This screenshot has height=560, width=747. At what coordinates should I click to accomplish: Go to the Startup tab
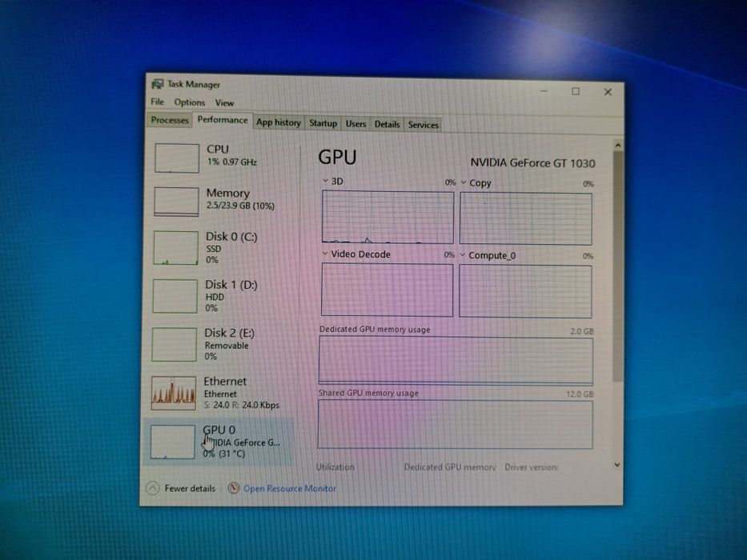323,123
